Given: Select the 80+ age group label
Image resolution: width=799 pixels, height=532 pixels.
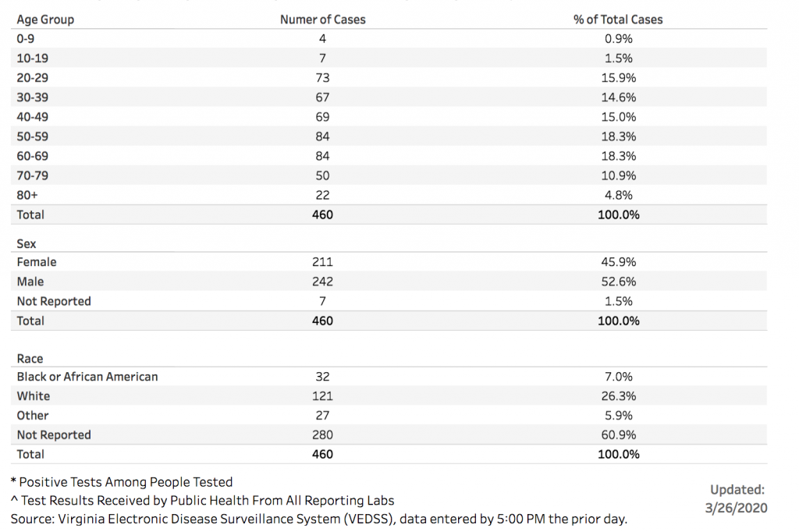Looking at the screenshot, I should pos(27,195).
